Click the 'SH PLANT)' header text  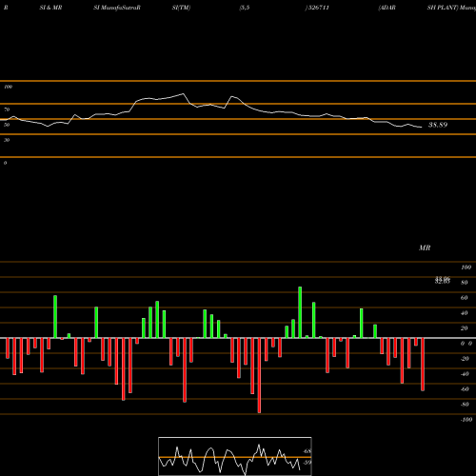[x=443, y=8]
